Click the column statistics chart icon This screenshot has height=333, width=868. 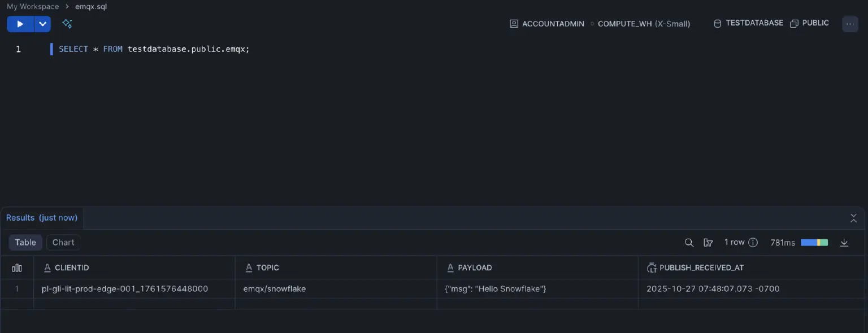point(17,268)
